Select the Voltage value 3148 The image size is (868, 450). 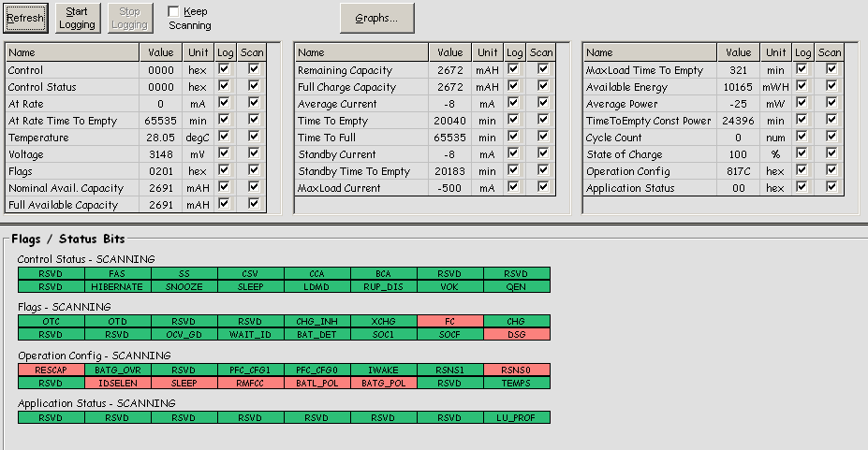coord(160,154)
